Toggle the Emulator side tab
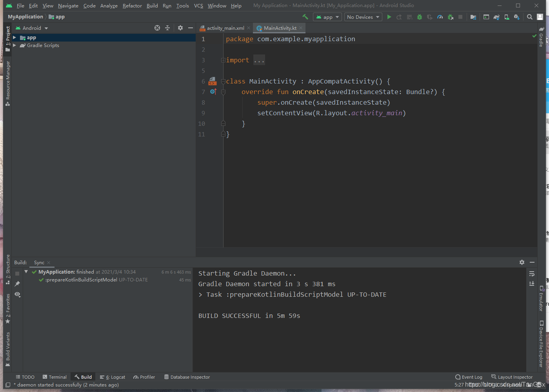 541,299
